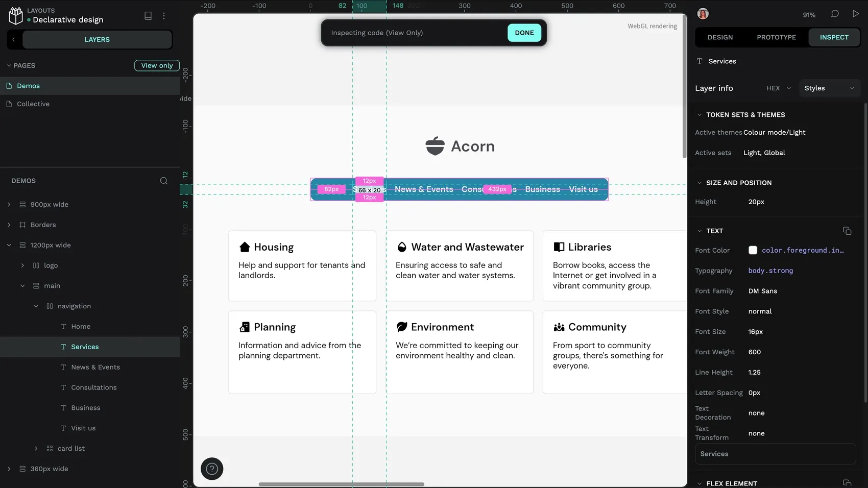The height and width of the screenshot is (488, 868).
Task: Expand the card list layer
Action: (36, 449)
